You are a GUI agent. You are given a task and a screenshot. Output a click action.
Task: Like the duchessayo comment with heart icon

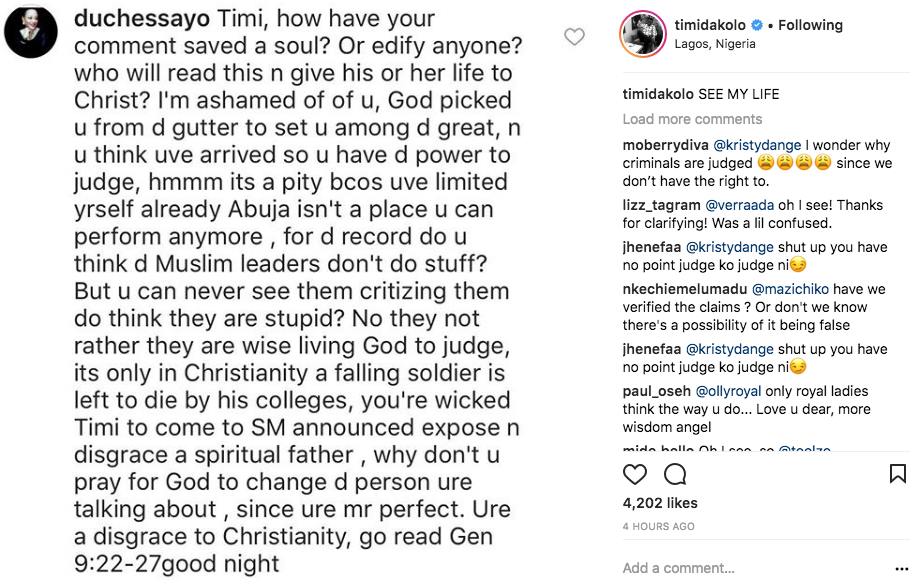click(x=574, y=37)
